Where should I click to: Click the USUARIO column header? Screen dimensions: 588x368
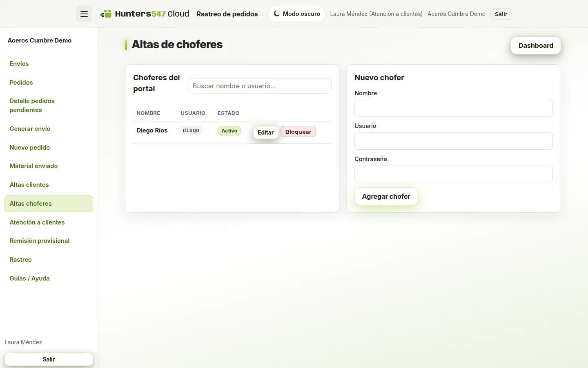193,113
